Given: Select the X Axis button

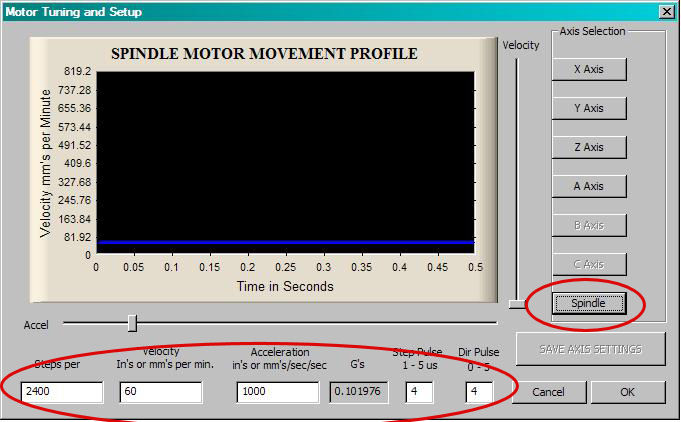Looking at the screenshot, I should click(x=589, y=69).
